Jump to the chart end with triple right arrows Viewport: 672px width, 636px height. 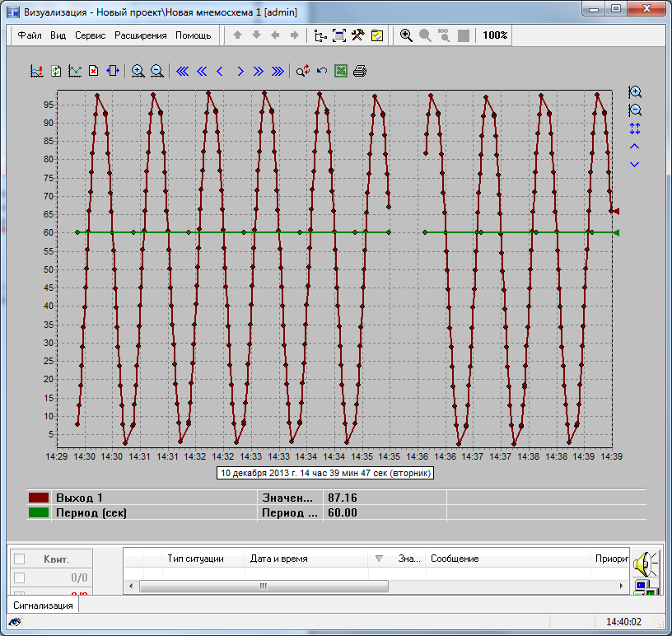pos(278,72)
